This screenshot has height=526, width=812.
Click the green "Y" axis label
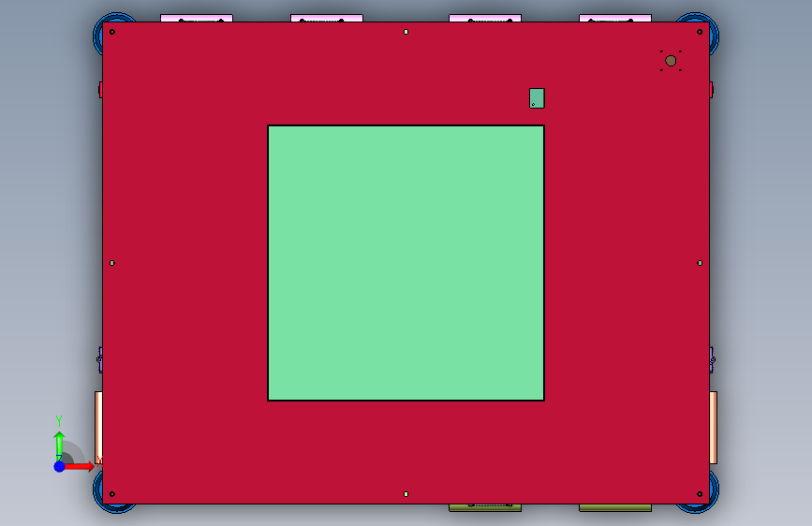click(59, 421)
